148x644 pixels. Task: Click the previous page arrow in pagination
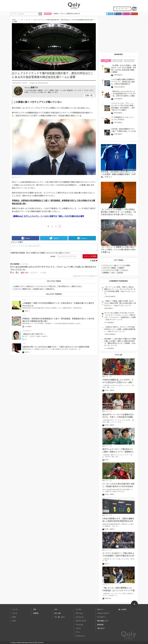tap(48, 226)
